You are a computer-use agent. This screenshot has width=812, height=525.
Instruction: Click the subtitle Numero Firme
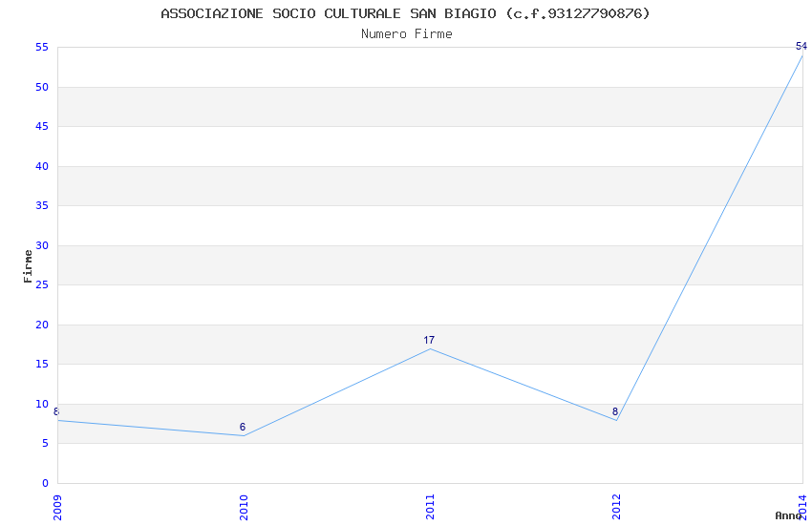407,34
